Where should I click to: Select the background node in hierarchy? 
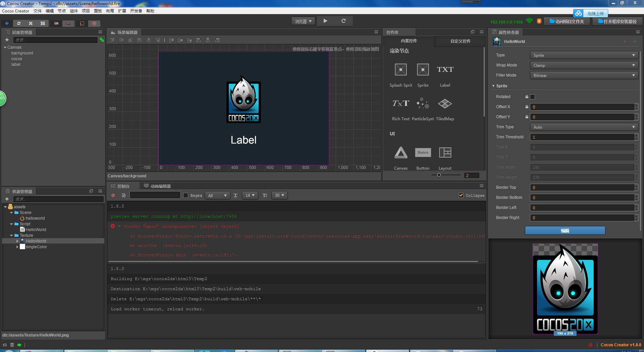[x=22, y=53]
